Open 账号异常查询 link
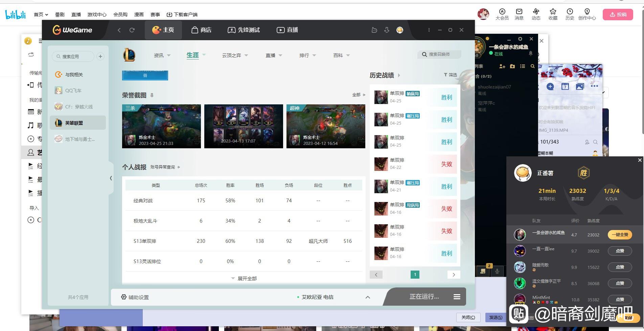644x331 pixels. (x=165, y=167)
